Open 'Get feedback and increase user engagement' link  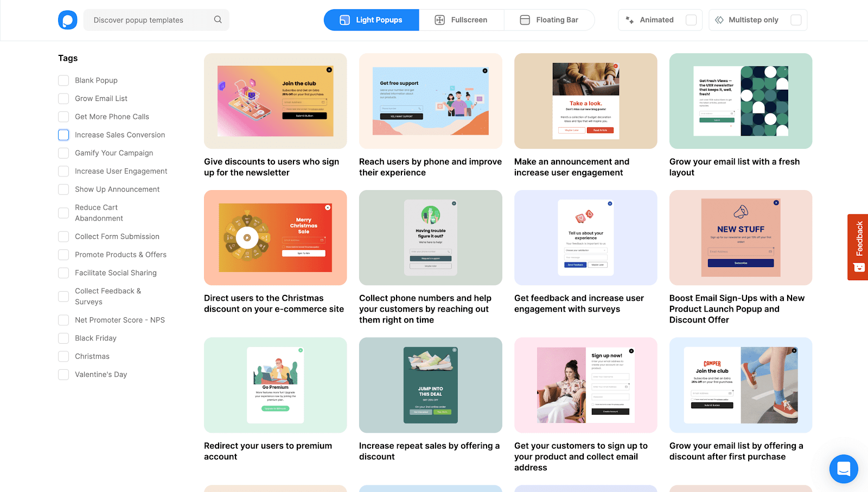(579, 304)
